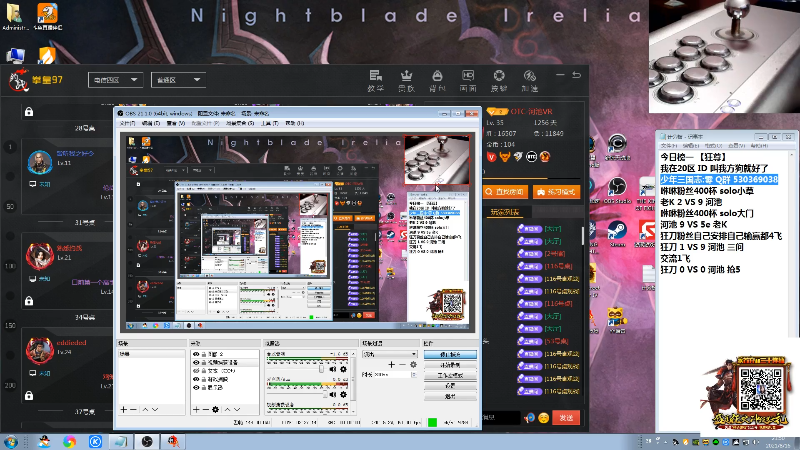Open the 背包 bag icon in lobby toolbar
Viewport: 800px width, 450px height.
click(437, 81)
